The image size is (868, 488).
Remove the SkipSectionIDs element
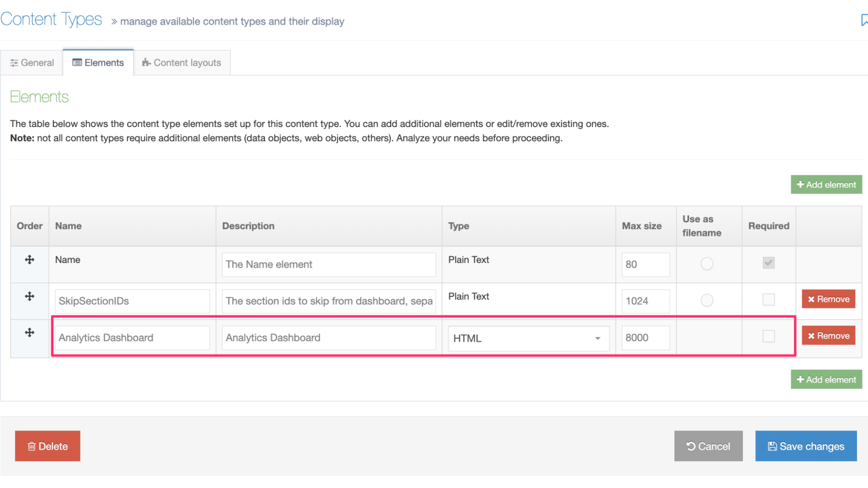click(x=828, y=299)
